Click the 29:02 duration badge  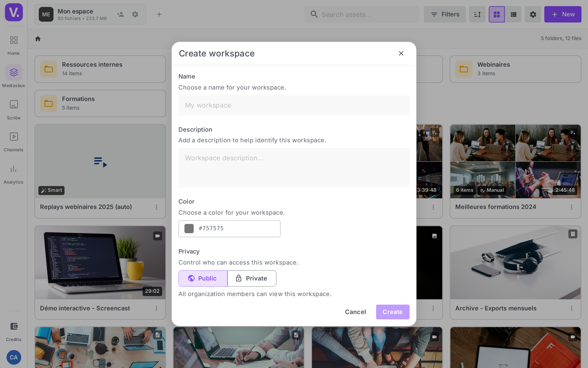point(152,291)
